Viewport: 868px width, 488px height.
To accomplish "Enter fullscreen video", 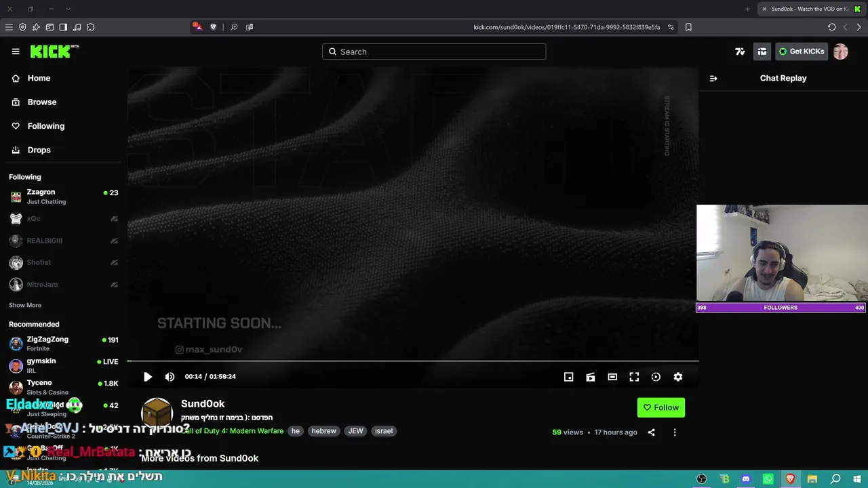I will tap(634, 377).
